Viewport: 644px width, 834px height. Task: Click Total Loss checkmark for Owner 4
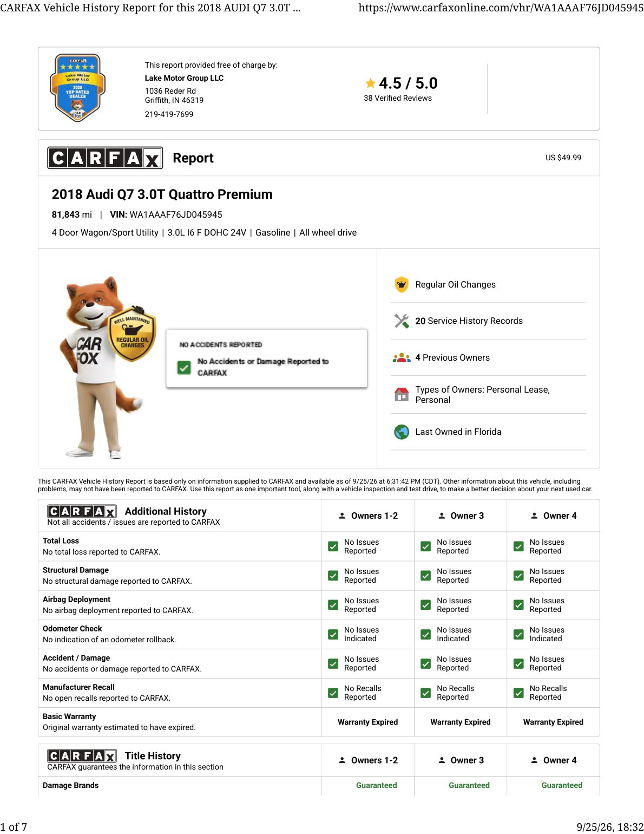[518, 546]
